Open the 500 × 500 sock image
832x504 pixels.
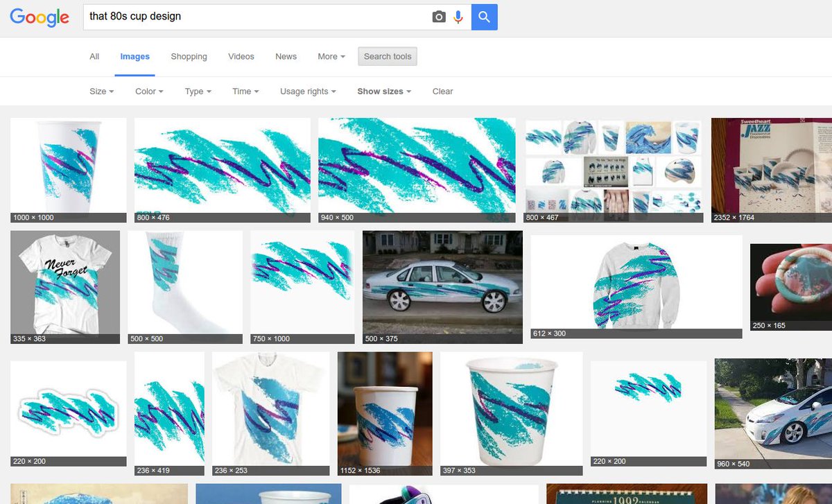point(185,287)
